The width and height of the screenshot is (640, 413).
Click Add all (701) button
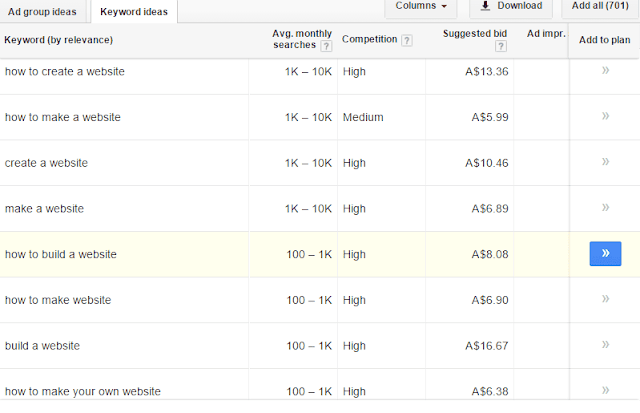pyautogui.click(x=600, y=7)
